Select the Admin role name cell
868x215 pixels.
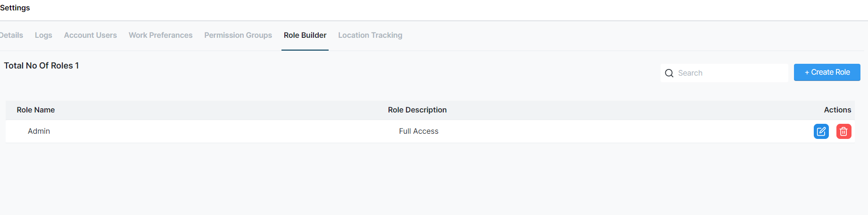pos(39,131)
